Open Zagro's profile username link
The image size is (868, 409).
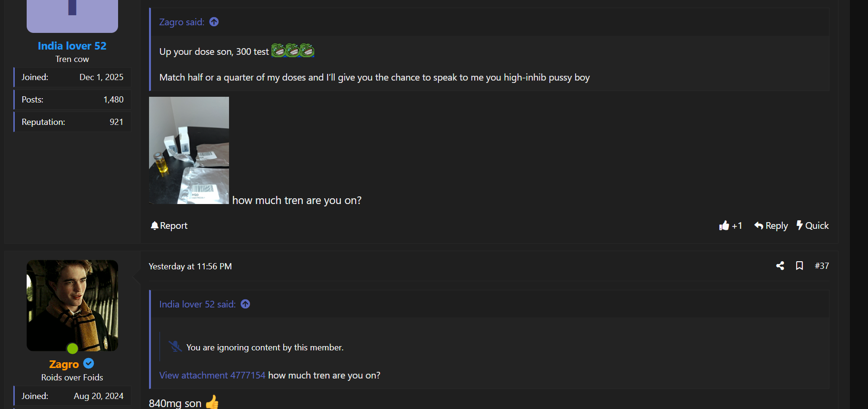pyautogui.click(x=64, y=364)
